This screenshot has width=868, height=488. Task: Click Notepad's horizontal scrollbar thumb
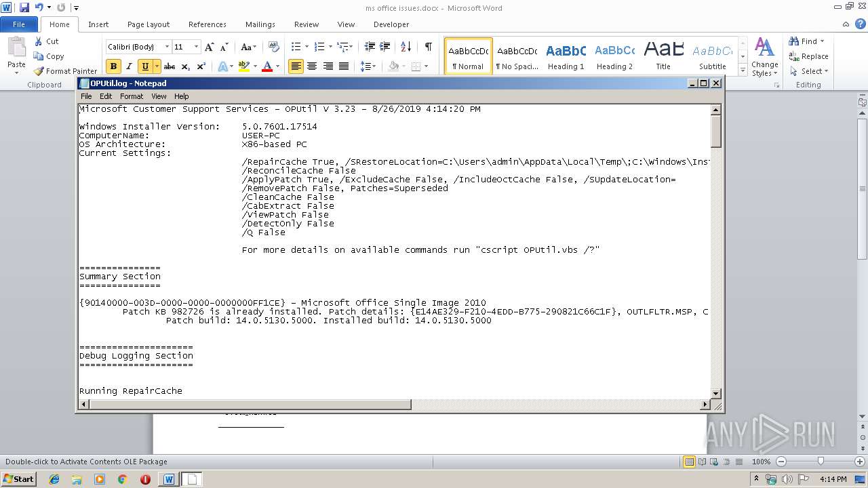click(x=250, y=405)
